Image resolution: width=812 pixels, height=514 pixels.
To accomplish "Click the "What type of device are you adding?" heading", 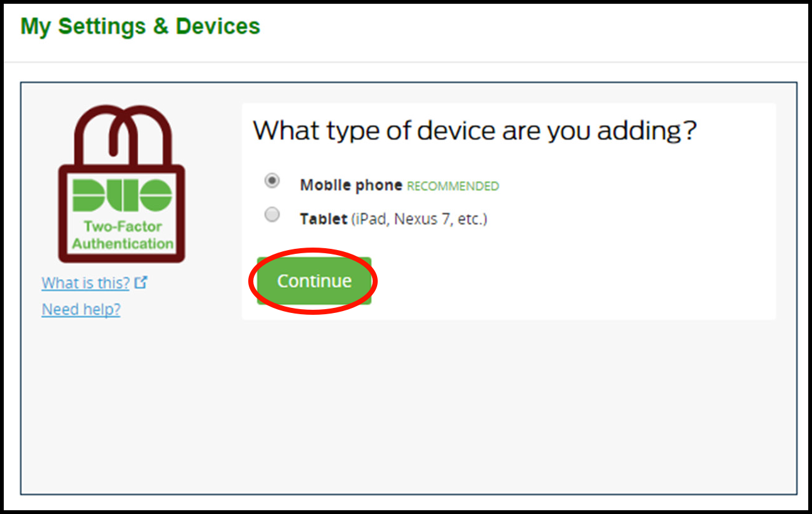I will click(x=475, y=131).
